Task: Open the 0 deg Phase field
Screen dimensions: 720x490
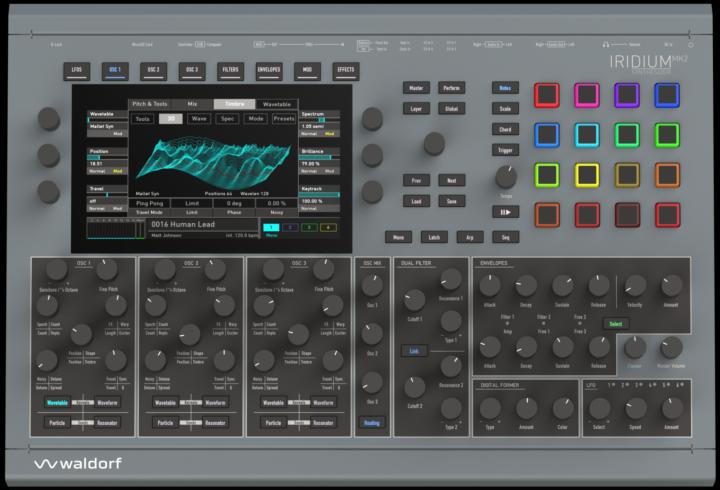Action: [x=234, y=203]
